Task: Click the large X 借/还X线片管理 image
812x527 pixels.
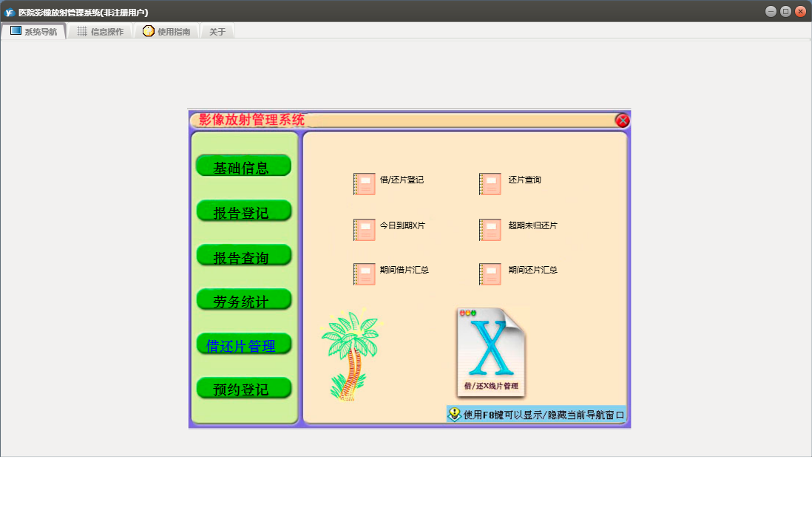Action: (x=491, y=352)
